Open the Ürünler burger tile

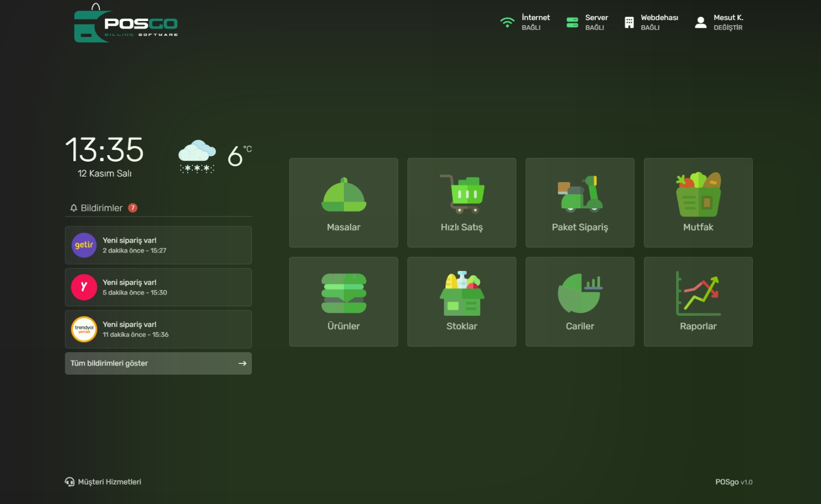343,302
